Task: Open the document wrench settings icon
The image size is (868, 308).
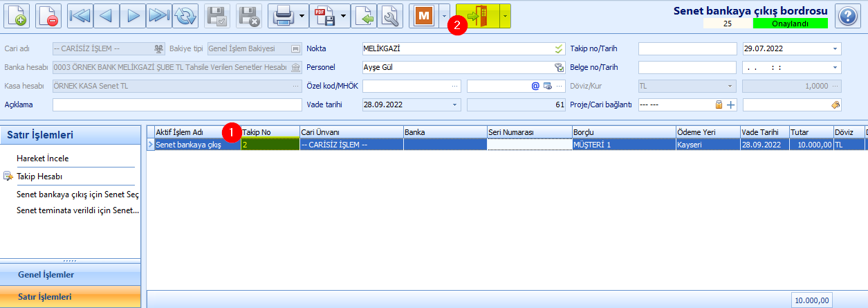Action: coord(391,15)
